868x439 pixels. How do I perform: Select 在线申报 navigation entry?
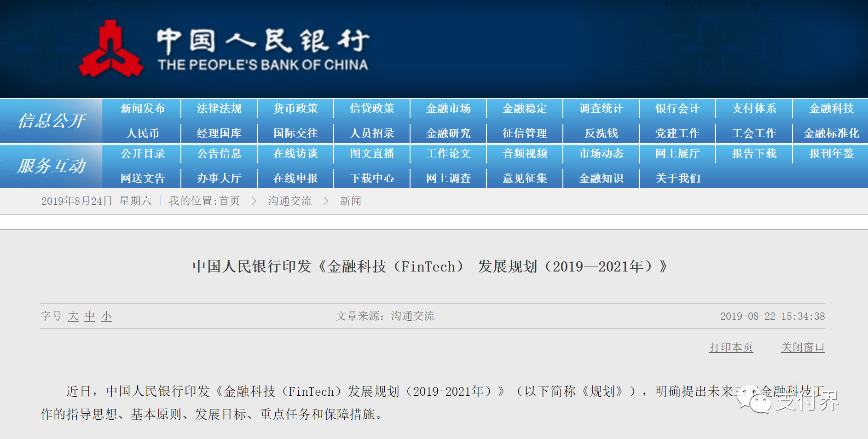(x=295, y=179)
